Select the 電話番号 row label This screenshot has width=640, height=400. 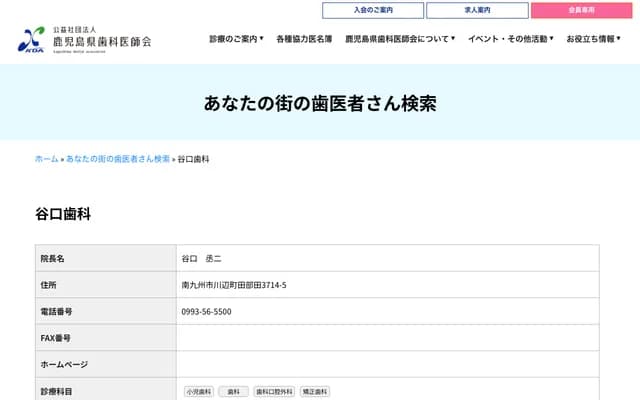[56, 311]
